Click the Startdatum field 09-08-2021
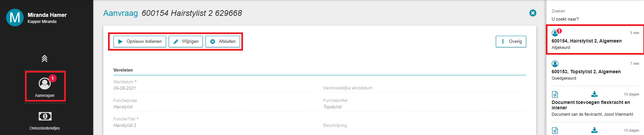 pos(215,86)
